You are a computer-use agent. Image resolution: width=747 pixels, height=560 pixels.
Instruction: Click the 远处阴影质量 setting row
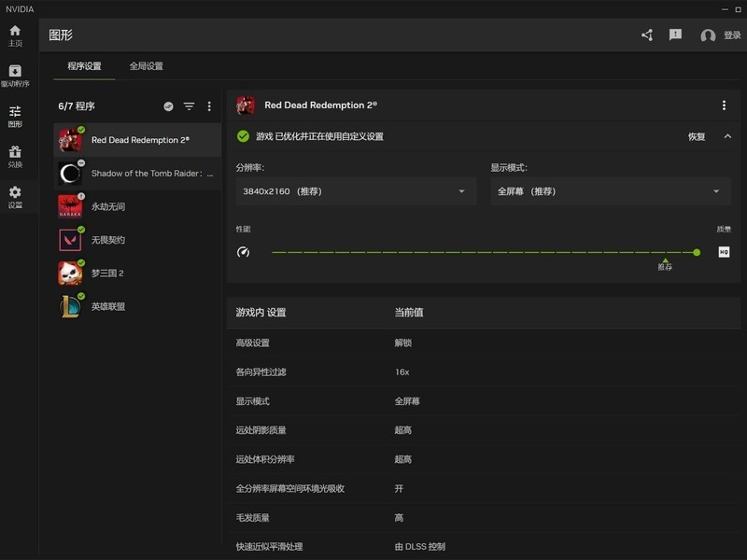point(483,430)
